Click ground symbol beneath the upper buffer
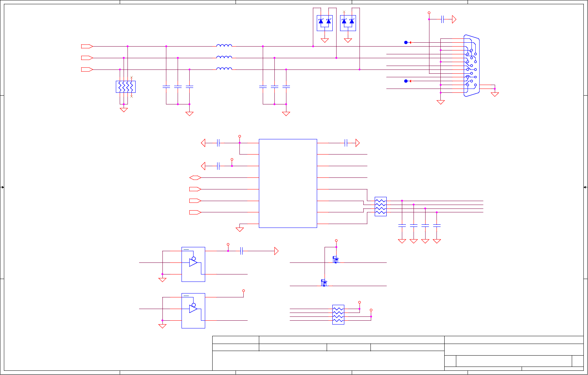This screenshot has width=588, height=375. pos(162,280)
